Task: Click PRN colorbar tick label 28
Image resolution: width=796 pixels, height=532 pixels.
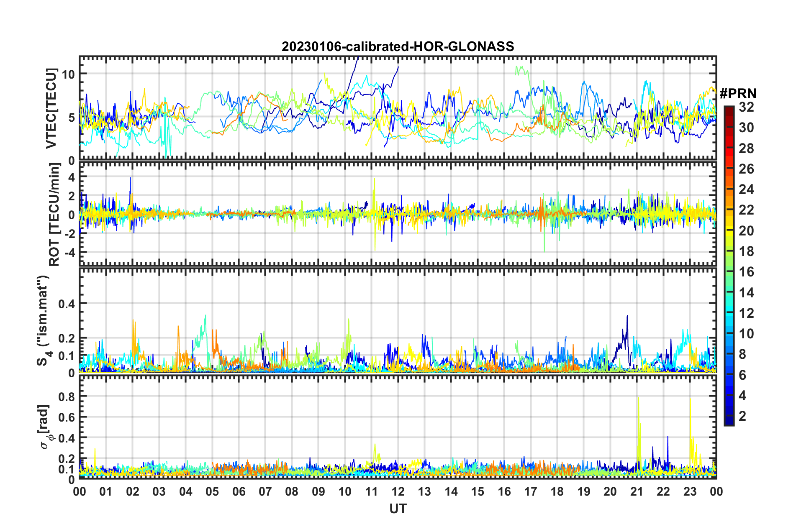Action: [x=746, y=148]
